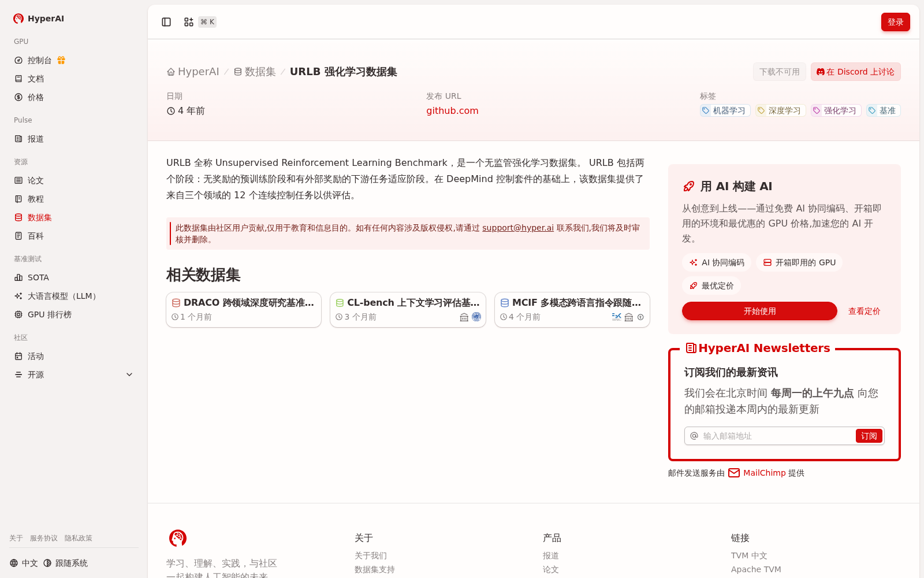
Task: Click the 下载不可用 button
Action: 780,72
